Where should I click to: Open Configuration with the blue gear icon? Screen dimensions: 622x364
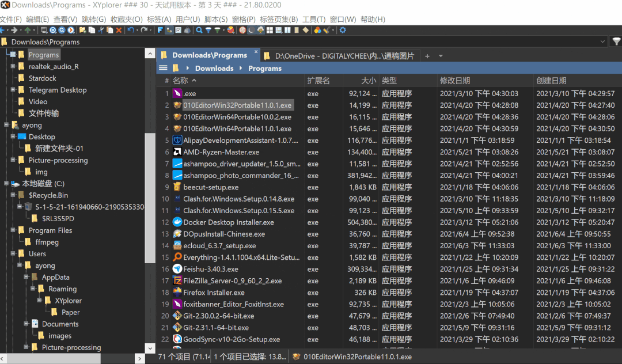click(x=343, y=30)
